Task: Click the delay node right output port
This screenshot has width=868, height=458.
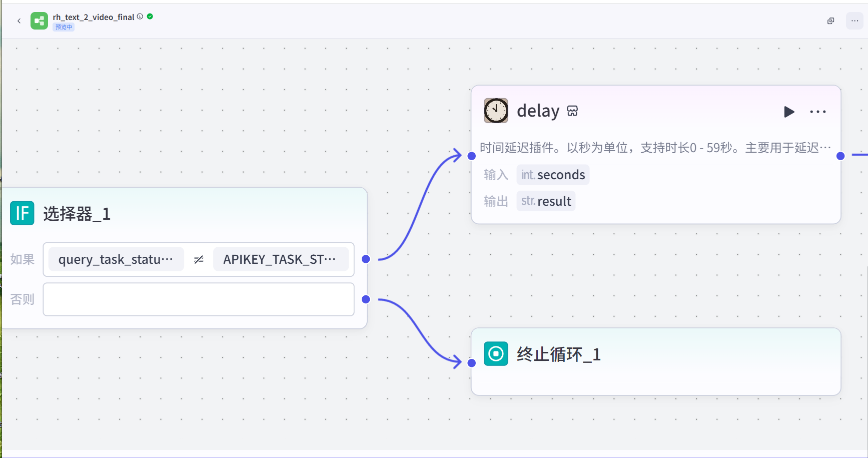Action: (x=840, y=156)
